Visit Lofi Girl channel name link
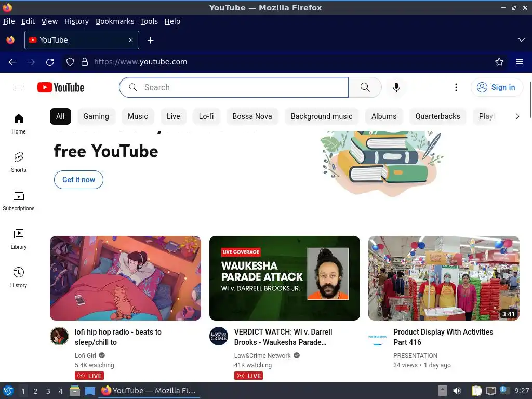 [x=86, y=355]
